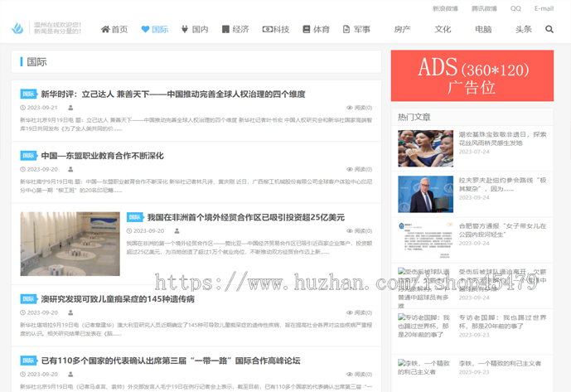This screenshot has height=392, width=571.
Task: Click the 国际 tag on 中国—东盟 article
Action: tap(29, 156)
